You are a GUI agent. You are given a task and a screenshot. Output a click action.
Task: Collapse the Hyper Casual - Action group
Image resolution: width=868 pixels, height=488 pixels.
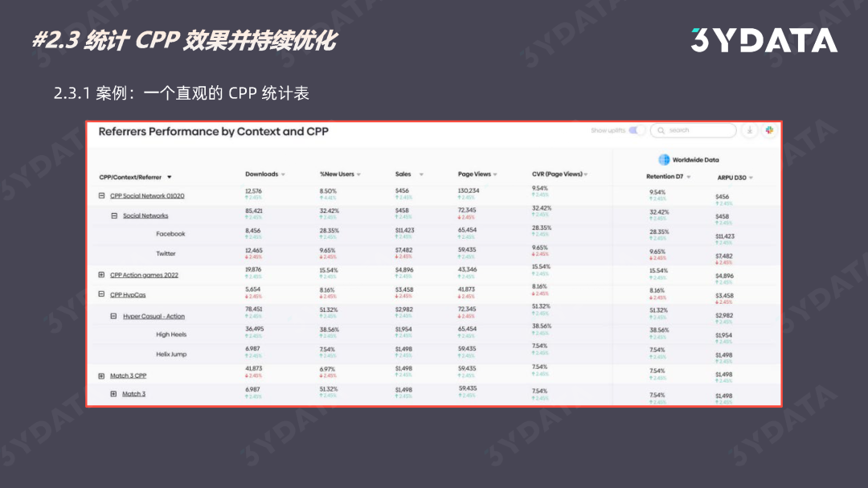click(113, 316)
